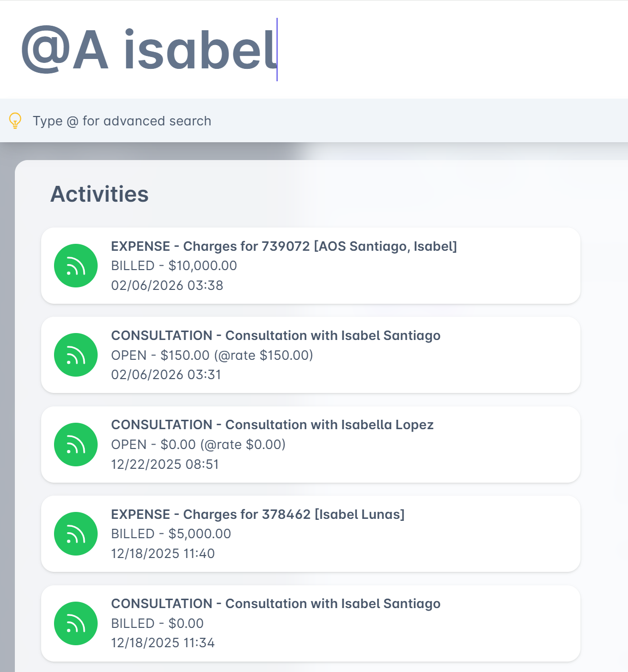Open the Isabella Lopez consultation title
Image resolution: width=628 pixels, height=672 pixels.
pyautogui.click(x=272, y=425)
